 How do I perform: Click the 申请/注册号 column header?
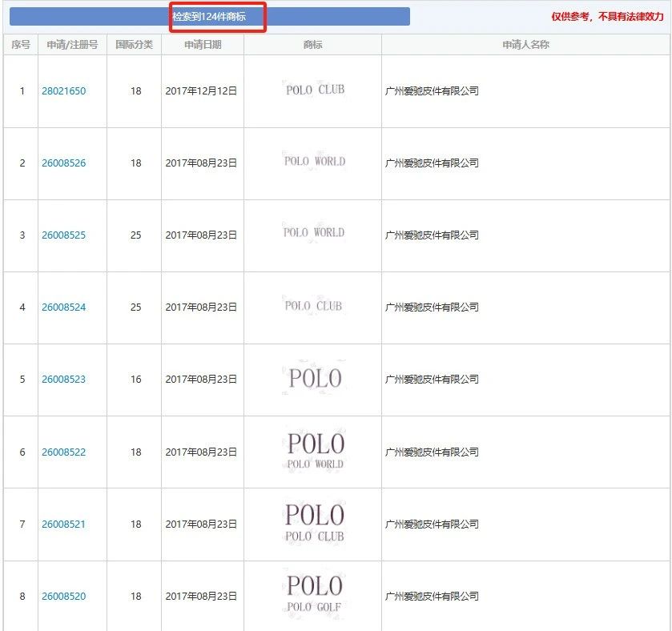pos(72,45)
